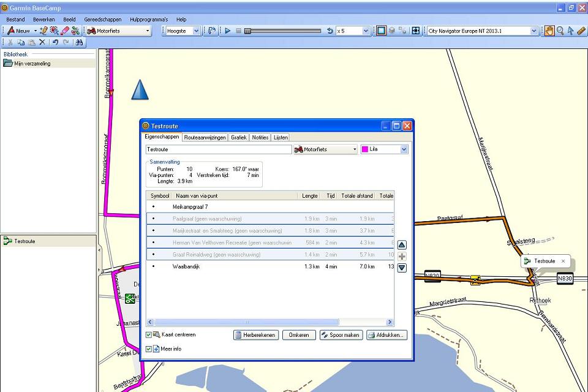This screenshot has width=588, height=392.
Task: Select the new waypoint pencil tool
Action: click(43, 31)
